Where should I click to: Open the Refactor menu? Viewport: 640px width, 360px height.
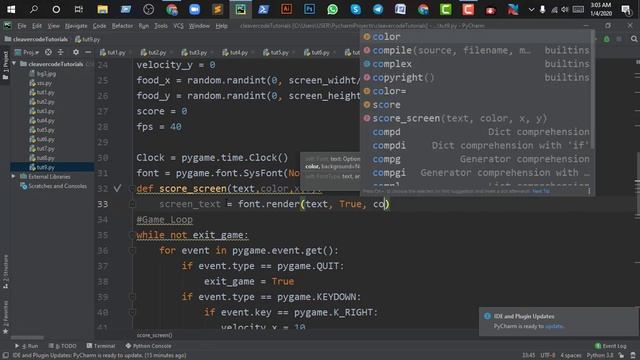122,26
